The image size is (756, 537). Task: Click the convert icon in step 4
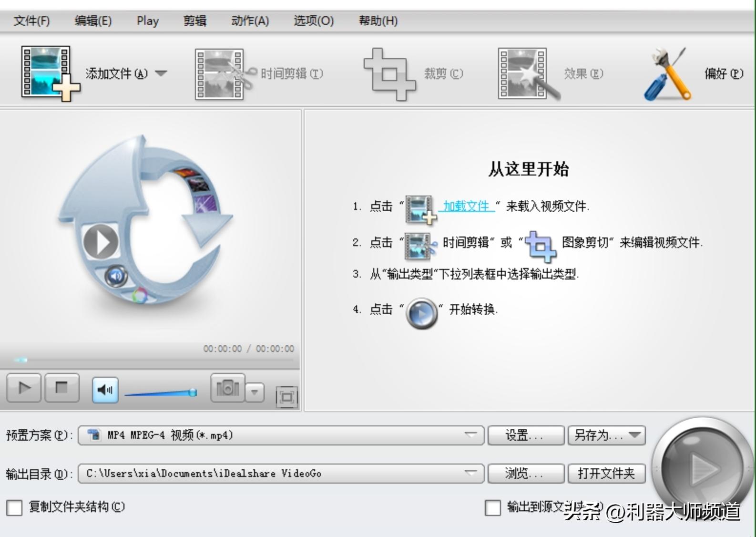422,313
